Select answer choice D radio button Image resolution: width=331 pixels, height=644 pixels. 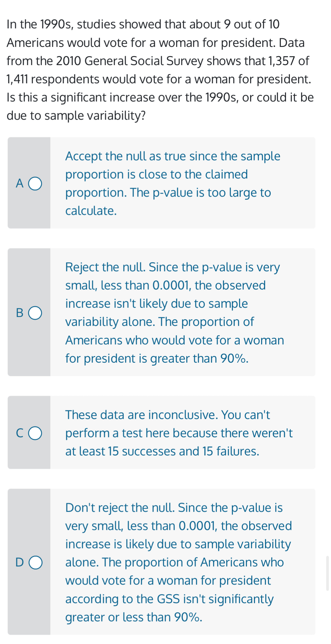(36, 562)
